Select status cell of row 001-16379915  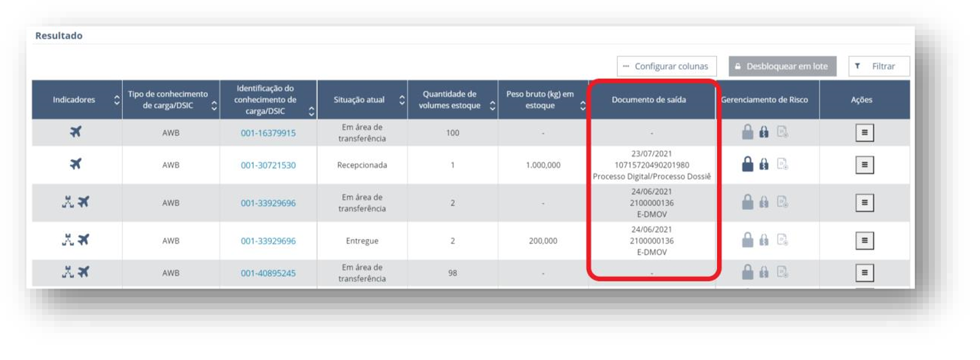[362, 133]
